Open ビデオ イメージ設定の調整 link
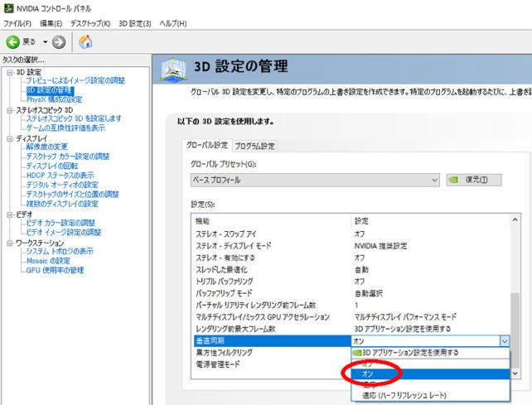Screen dimensions: 532x405 pos(64,233)
